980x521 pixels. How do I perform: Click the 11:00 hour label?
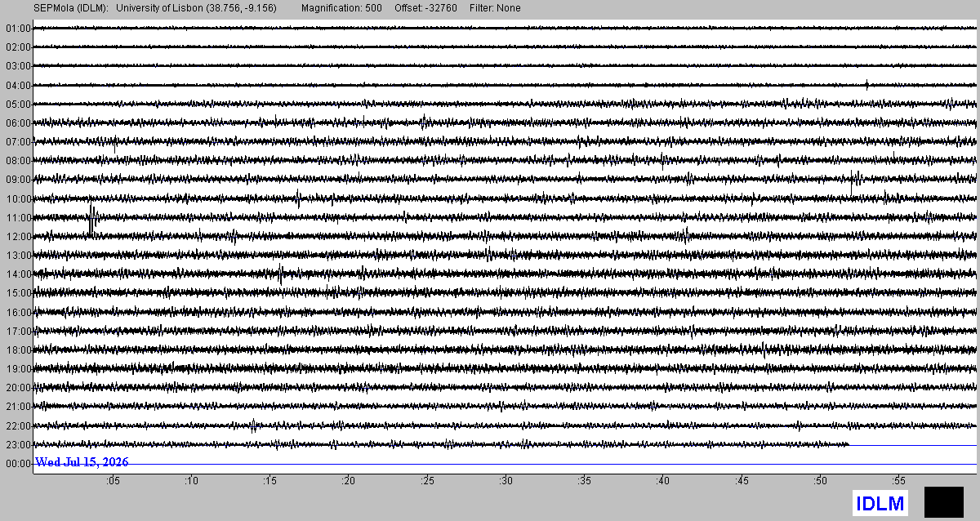tap(18, 218)
